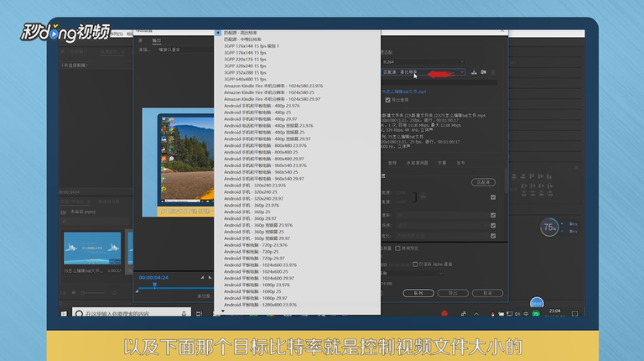This screenshot has height=361, width=644.
Task: Click the QQ penguin tray icon
Action: (492, 314)
